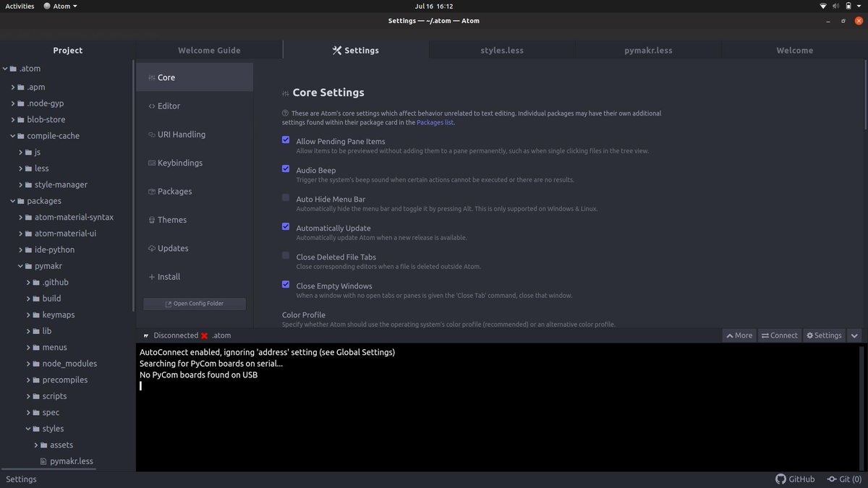The width and height of the screenshot is (868, 488).
Task: Open the Themes settings section
Action: (x=173, y=219)
